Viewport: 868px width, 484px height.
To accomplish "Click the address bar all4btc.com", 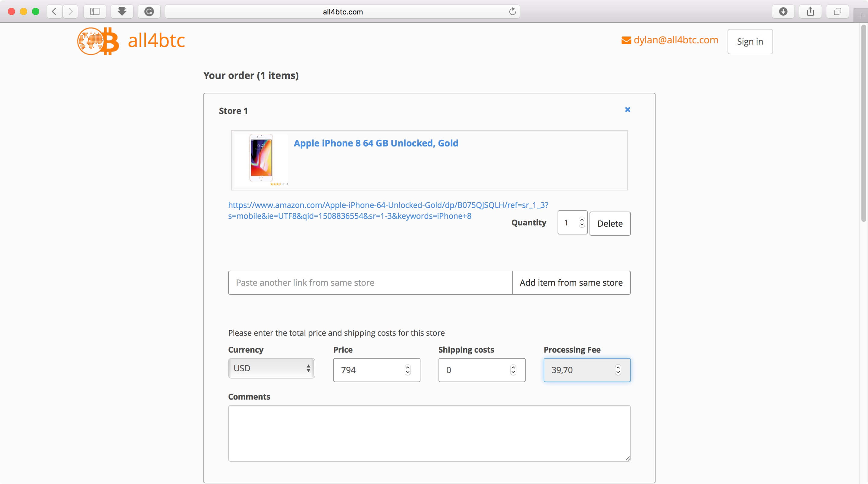I will click(343, 11).
